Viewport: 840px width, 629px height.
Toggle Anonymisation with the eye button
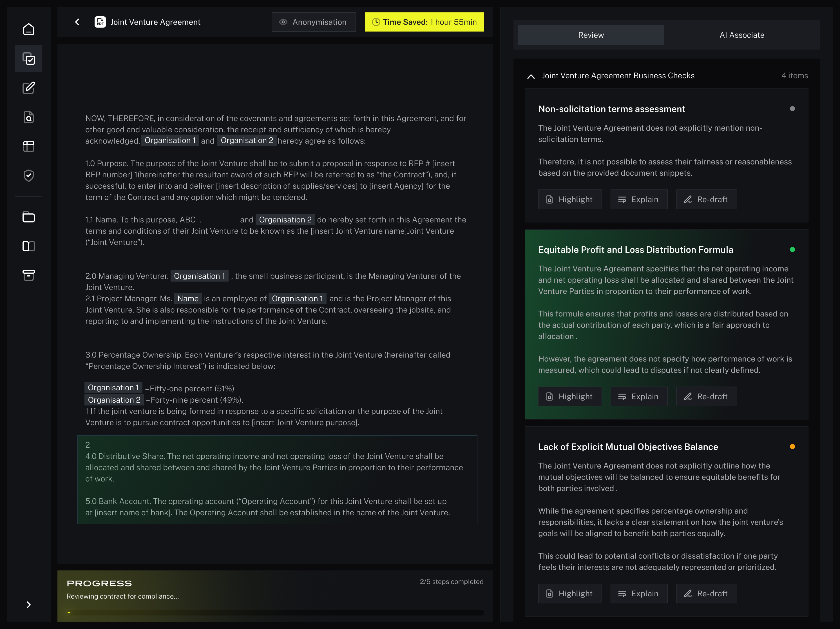click(314, 22)
